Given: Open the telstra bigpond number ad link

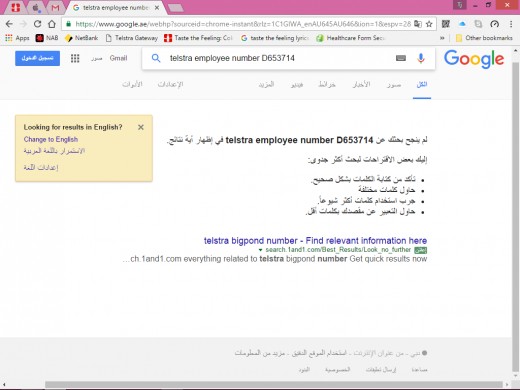Looking at the screenshot, I should tap(315, 240).
